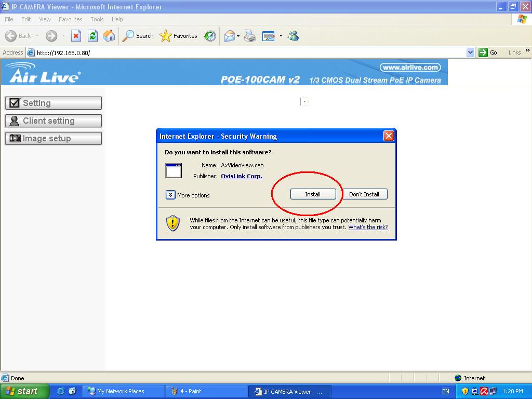Open the History toolbar icon

tap(210, 36)
